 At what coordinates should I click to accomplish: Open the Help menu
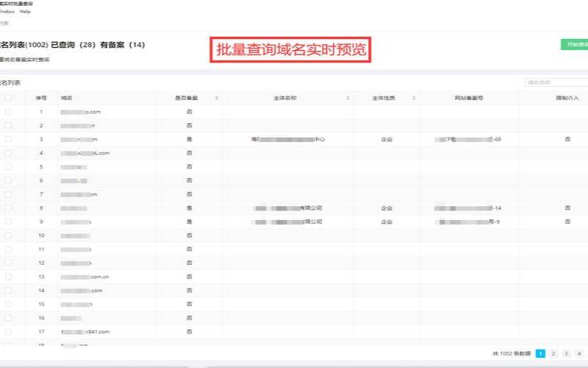(x=26, y=12)
